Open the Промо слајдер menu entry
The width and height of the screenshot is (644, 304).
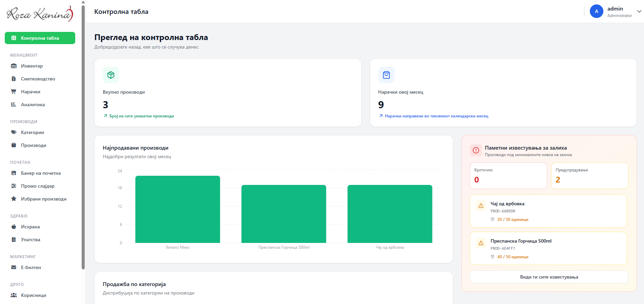tap(40, 186)
